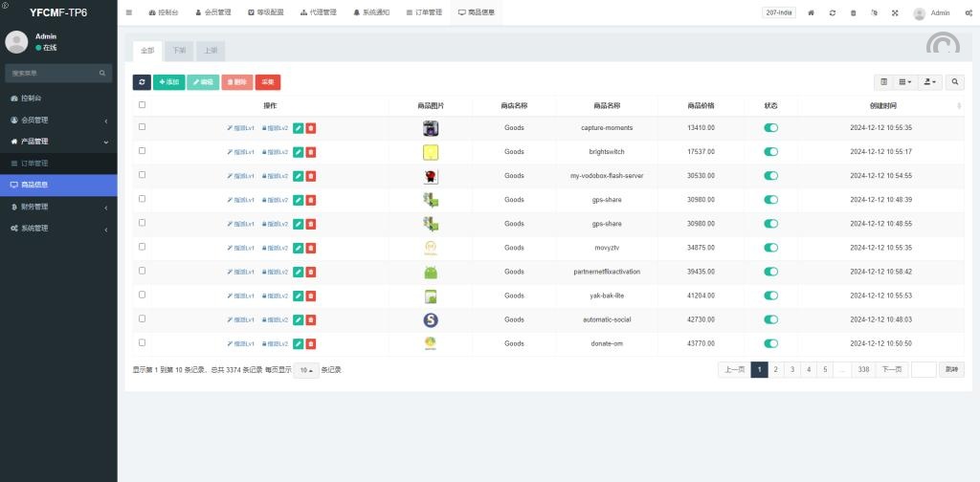Expand 会员管理 in the sidebar
Screen dimensions: 980x482
coord(58,120)
